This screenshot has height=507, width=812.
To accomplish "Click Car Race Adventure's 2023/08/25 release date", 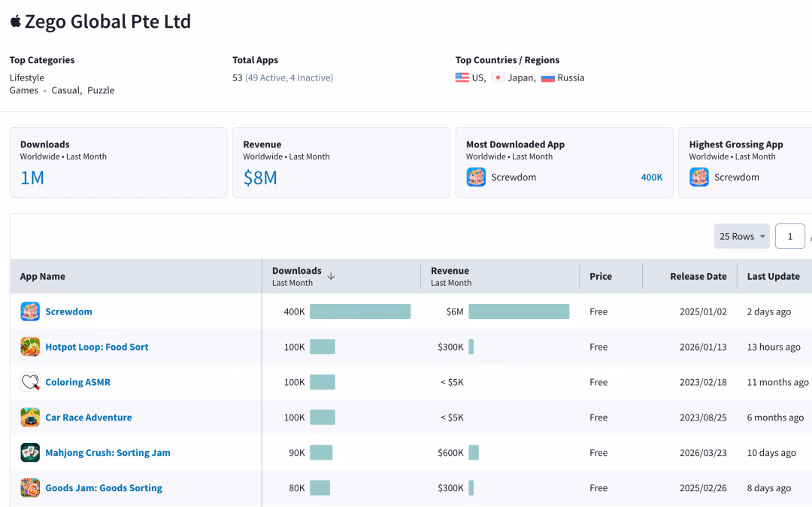I will [x=703, y=417].
